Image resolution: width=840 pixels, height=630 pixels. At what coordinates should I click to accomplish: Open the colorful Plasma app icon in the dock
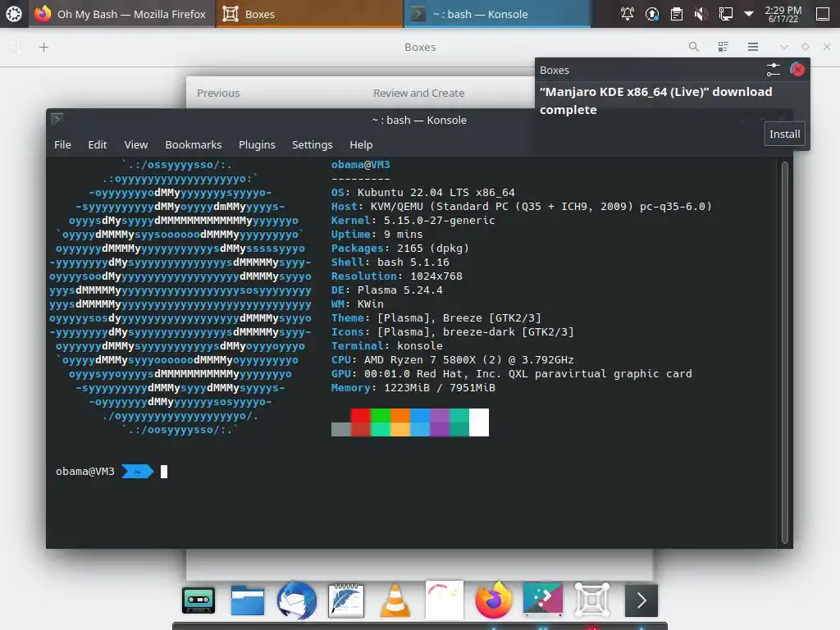pos(543,600)
